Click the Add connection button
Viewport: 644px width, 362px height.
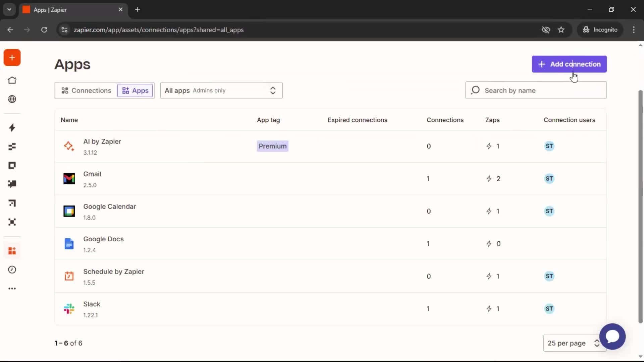tap(569, 64)
